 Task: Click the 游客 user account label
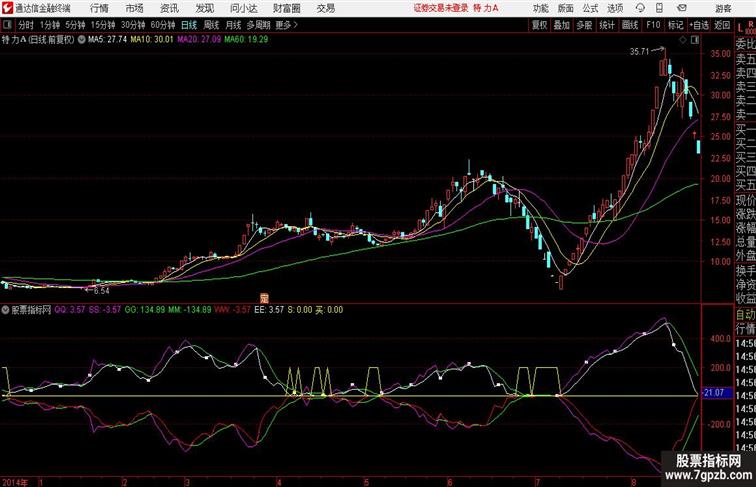723,8
